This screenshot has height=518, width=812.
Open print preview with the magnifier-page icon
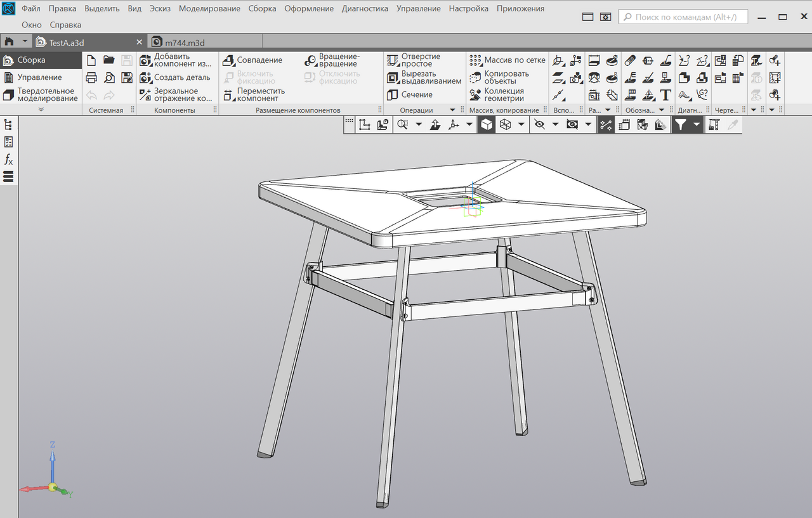coord(109,78)
